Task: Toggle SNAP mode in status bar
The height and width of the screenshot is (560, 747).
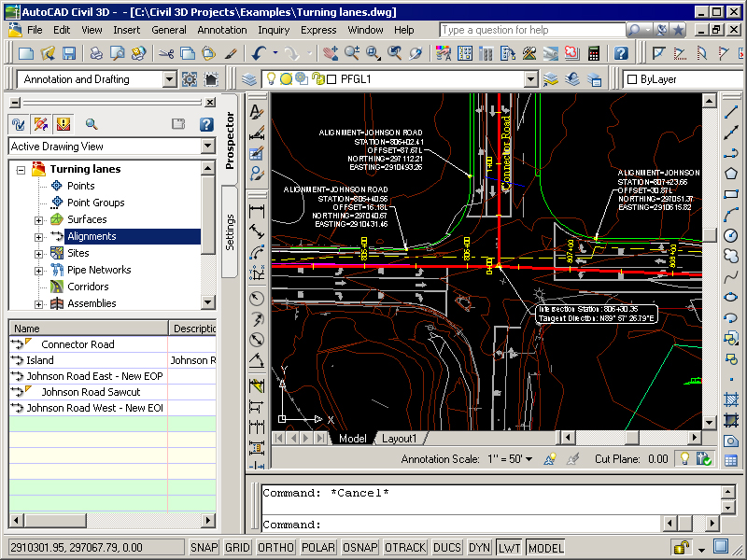Action: 204,548
